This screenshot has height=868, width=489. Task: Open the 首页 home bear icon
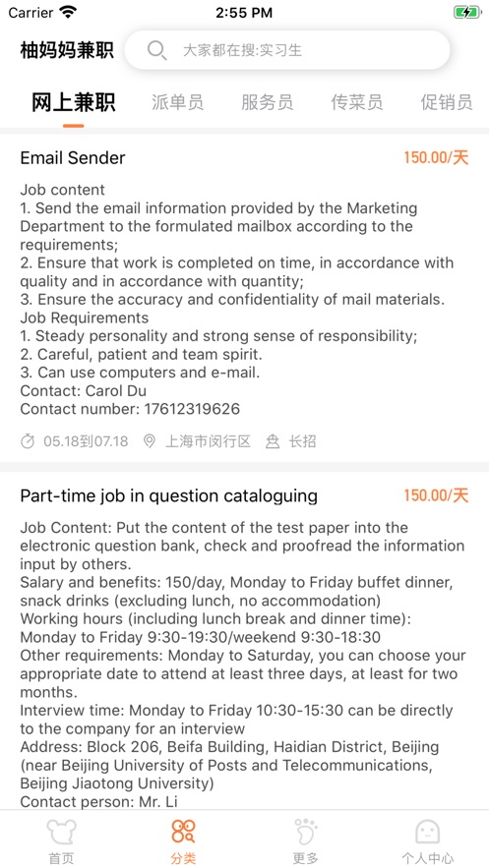[61, 832]
